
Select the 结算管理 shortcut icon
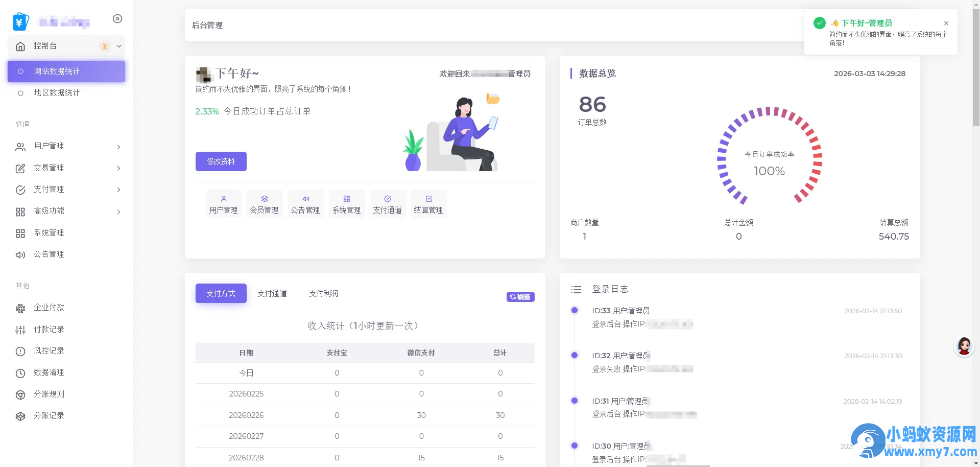point(428,203)
